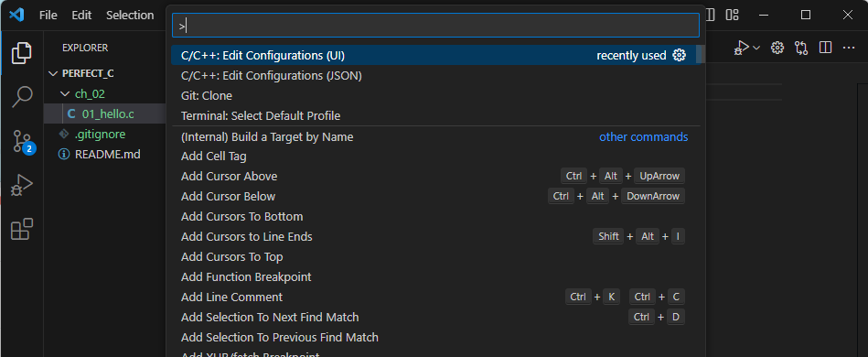Select the Add Cursors To Top command
This screenshot has height=357, width=868.
[435, 256]
